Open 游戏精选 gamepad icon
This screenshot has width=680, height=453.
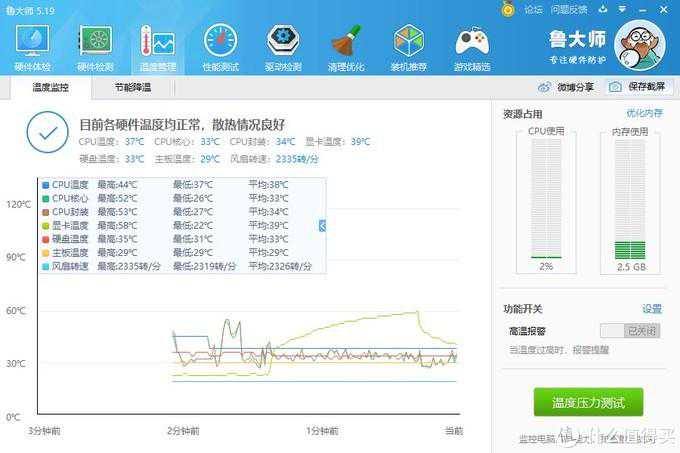472,47
